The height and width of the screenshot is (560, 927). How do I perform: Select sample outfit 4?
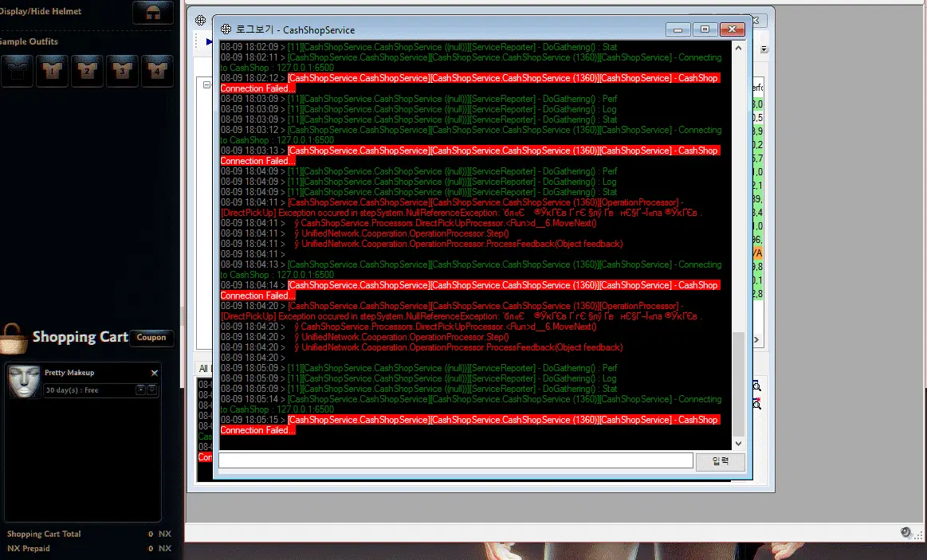pyautogui.click(x=157, y=71)
